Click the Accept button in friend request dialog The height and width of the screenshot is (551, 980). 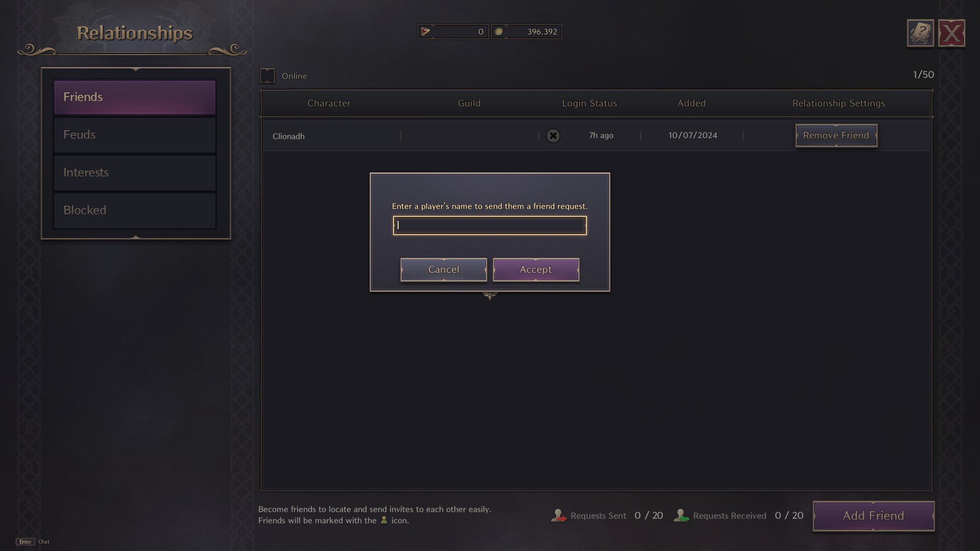(x=535, y=269)
